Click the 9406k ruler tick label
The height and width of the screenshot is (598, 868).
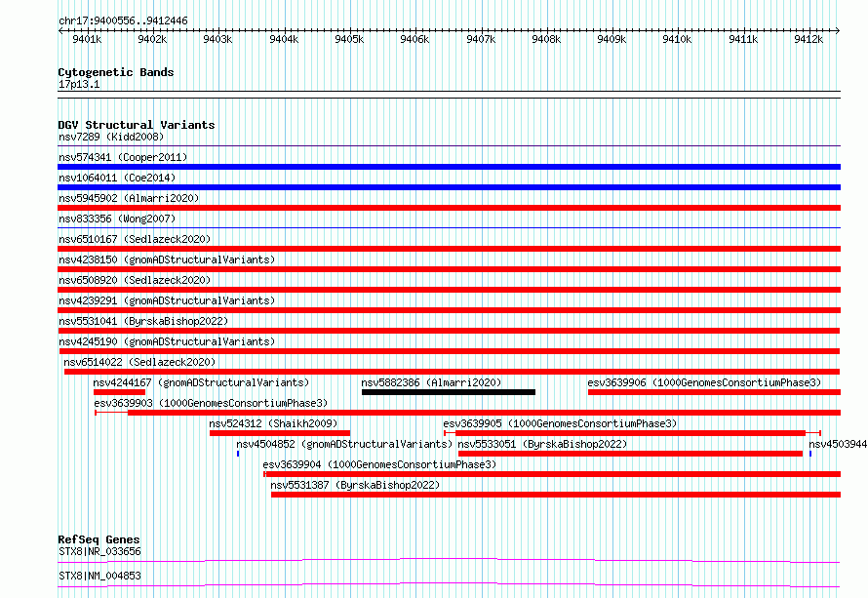point(414,39)
